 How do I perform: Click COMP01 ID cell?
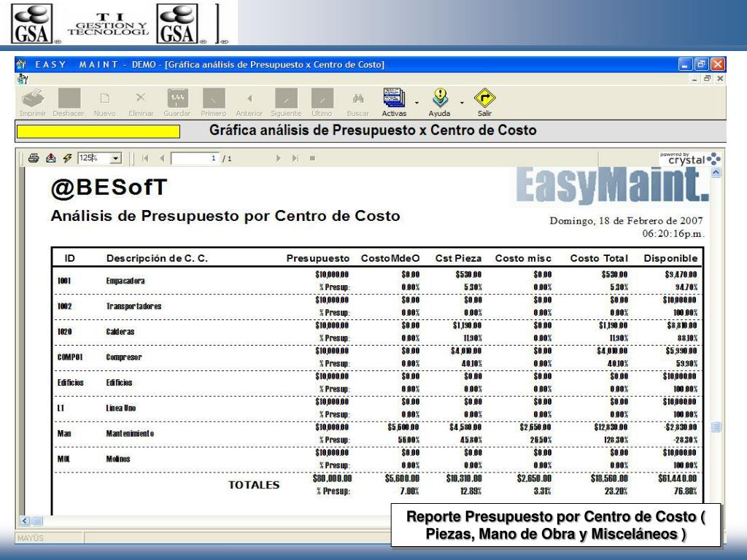coord(70,357)
